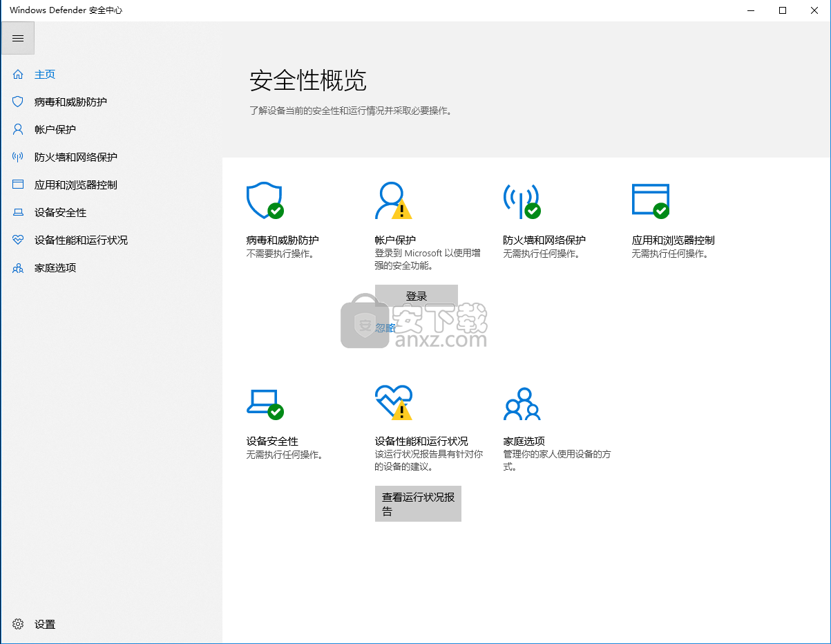Select 设备安全性 in the sidebar
Viewport: 831px width, 644px height.
pyautogui.click(x=61, y=212)
